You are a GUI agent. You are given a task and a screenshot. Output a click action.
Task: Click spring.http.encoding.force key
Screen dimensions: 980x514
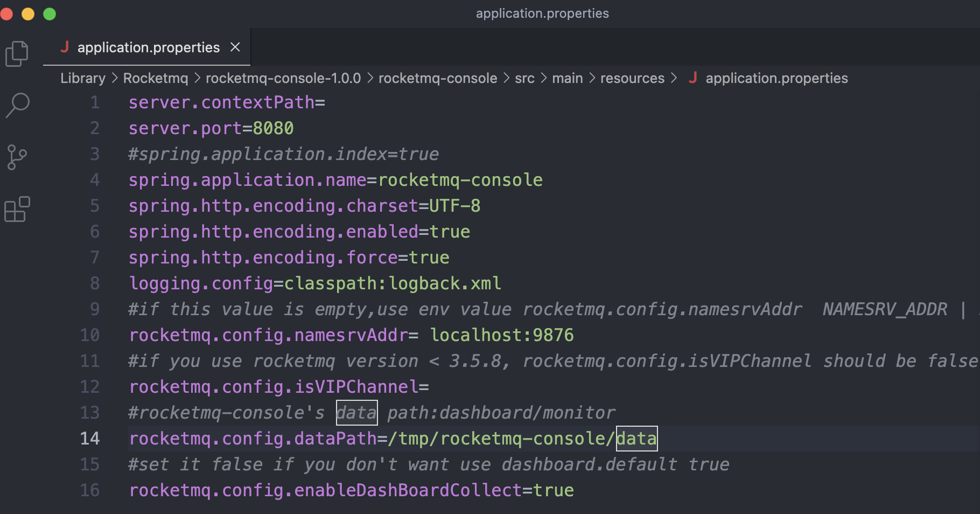tap(263, 258)
